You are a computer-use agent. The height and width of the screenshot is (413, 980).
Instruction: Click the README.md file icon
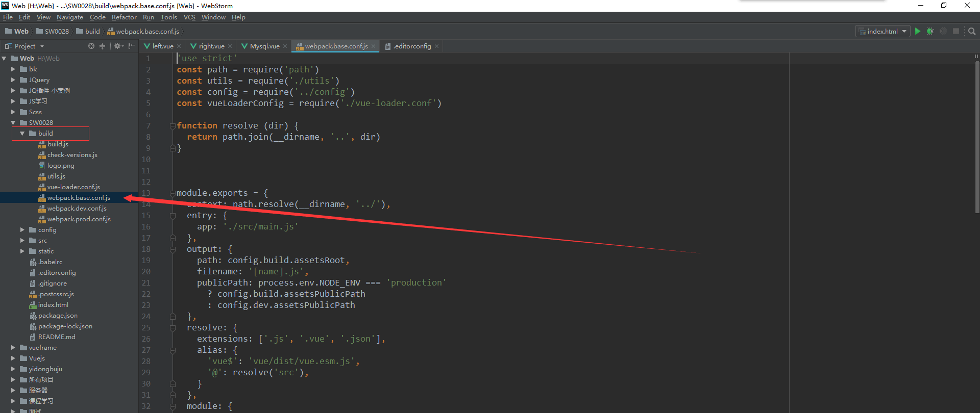click(33, 337)
